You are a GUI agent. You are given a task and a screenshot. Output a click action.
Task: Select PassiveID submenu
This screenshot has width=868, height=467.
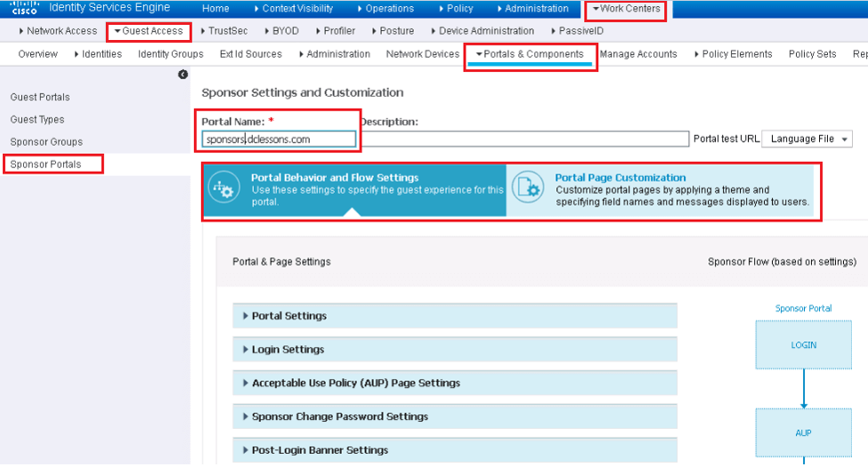577,31
